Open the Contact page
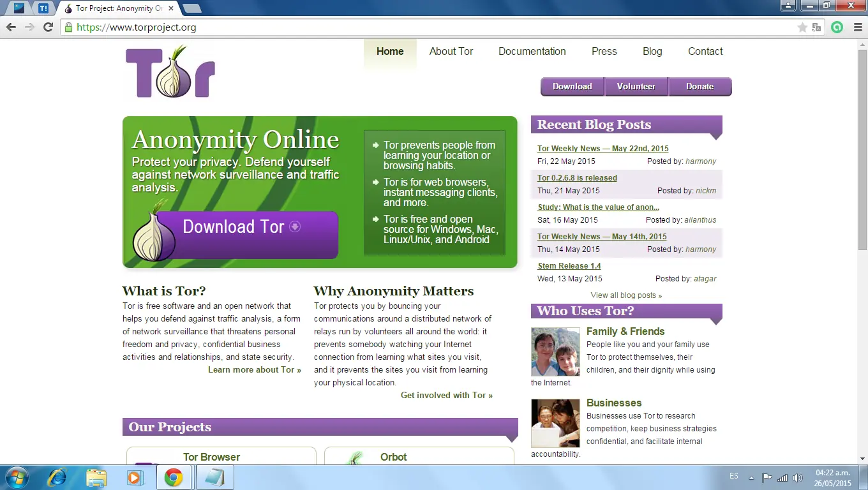Viewport: 868px width, 490px height. tap(705, 52)
